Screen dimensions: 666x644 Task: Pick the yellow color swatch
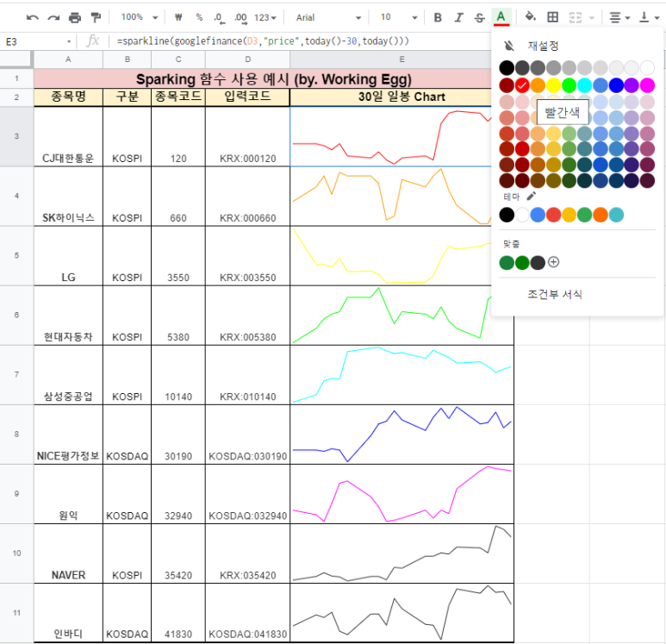[x=553, y=85]
